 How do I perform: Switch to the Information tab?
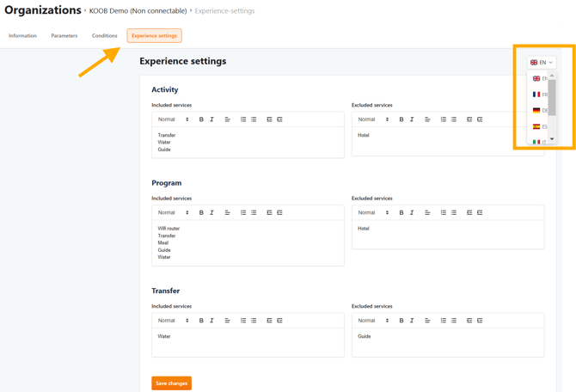(x=22, y=36)
